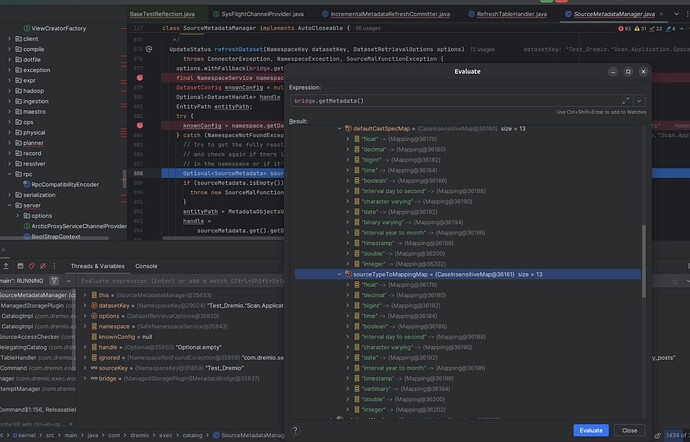The image size is (690, 442).
Task: Collapse the defaultCastSpecMap result node
Action: coord(337,129)
